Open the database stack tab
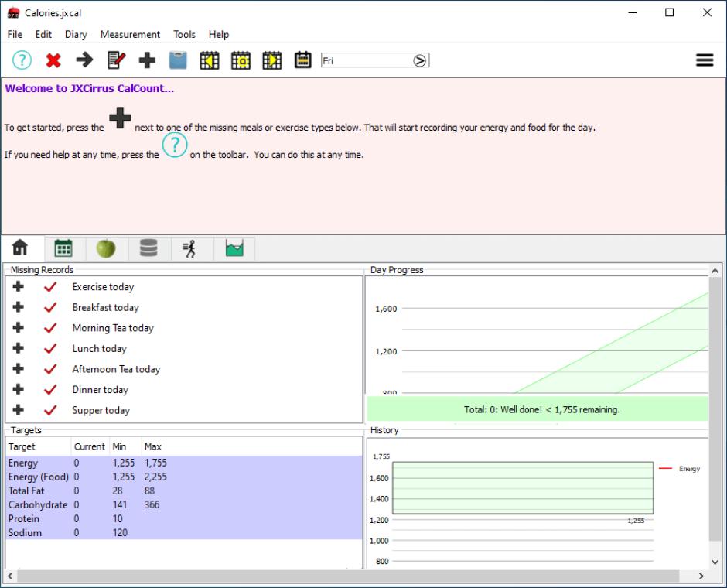This screenshot has width=727, height=588. click(x=148, y=248)
